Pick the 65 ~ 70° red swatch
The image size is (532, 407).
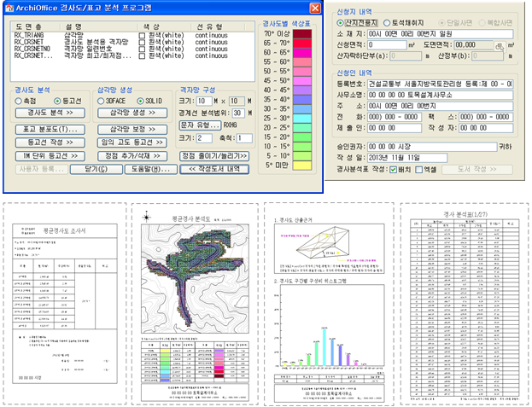[302, 44]
